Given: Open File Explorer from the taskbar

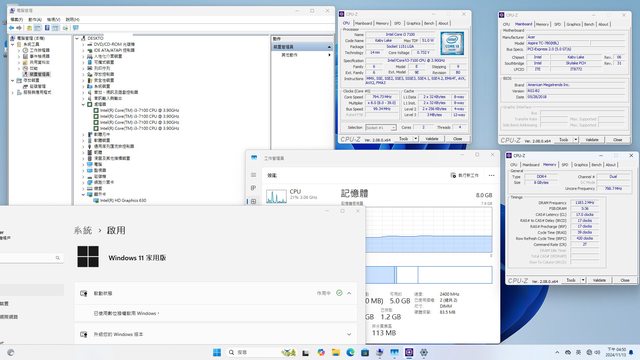Looking at the screenshot, I should (x=336, y=352).
